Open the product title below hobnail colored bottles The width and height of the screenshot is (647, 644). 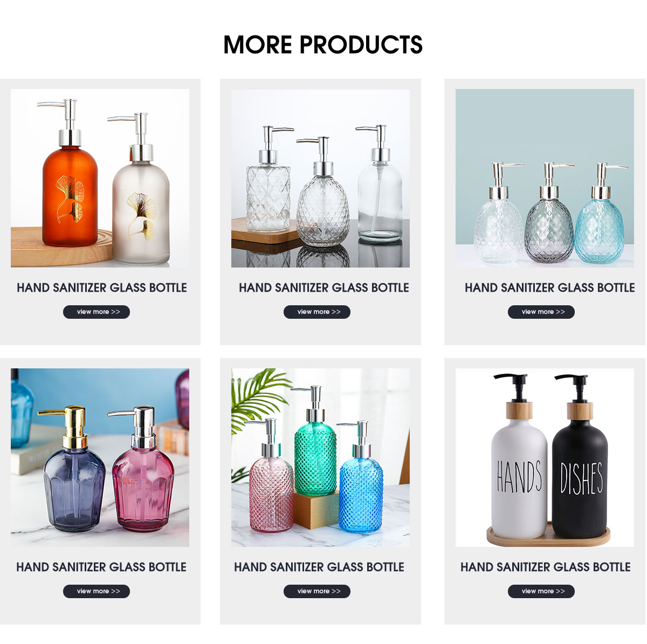click(x=319, y=567)
